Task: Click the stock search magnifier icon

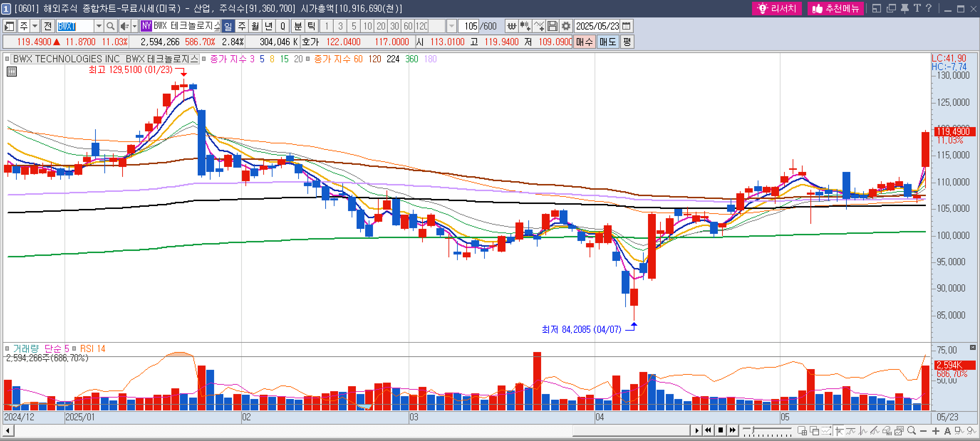Action: (x=110, y=26)
